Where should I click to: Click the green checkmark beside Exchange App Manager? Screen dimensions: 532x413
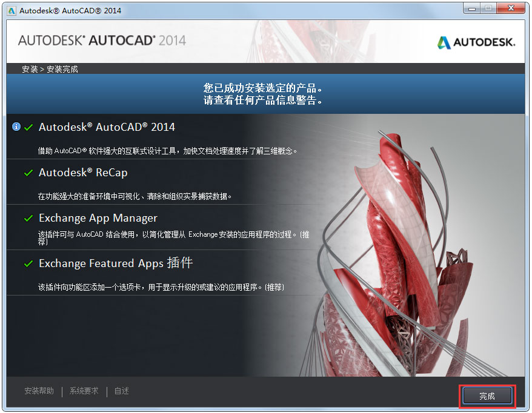[28, 218]
